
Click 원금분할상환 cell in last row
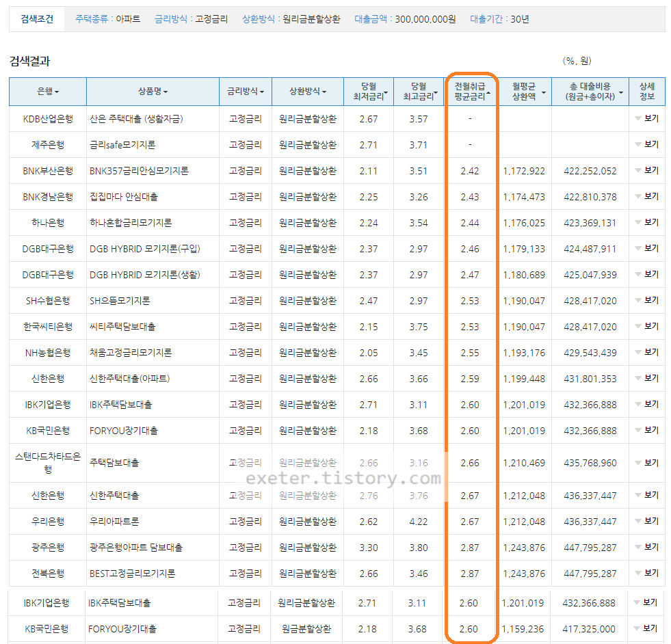click(306, 629)
